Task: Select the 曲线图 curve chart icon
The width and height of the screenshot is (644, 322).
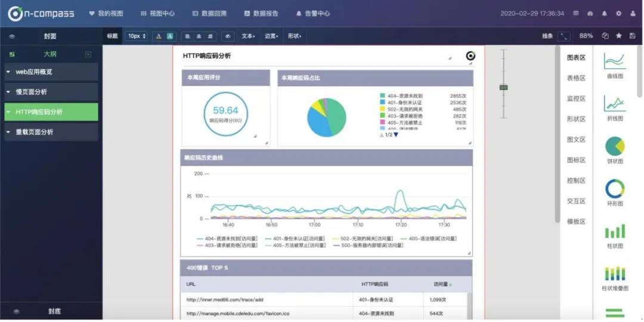Action: [615, 61]
